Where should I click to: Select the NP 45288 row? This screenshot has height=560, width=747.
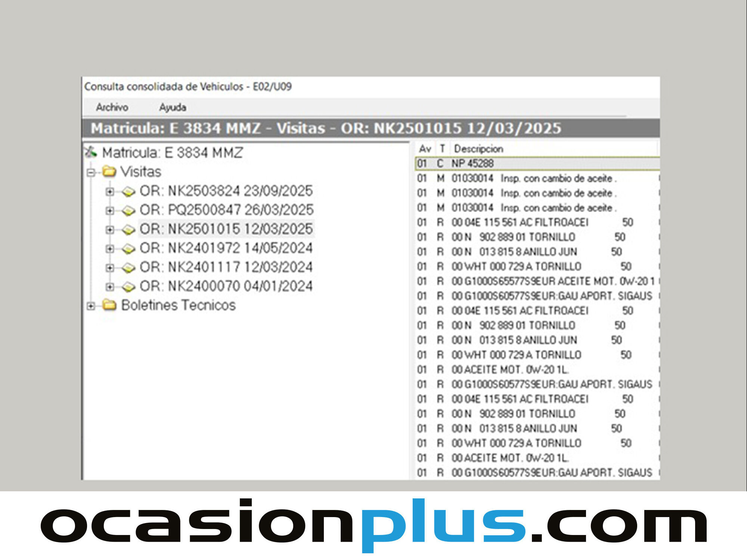tap(472, 164)
